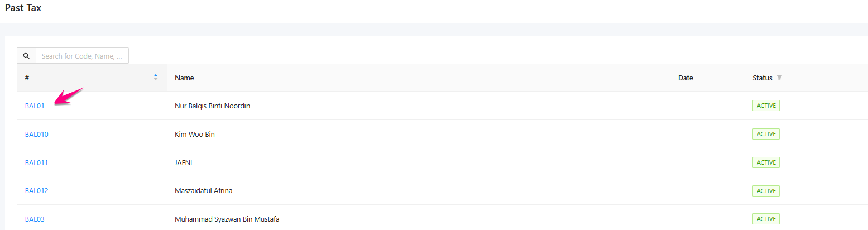Focus the Search for Code, Name field
This screenshot has height=230, width=868.
pos(82,56)
